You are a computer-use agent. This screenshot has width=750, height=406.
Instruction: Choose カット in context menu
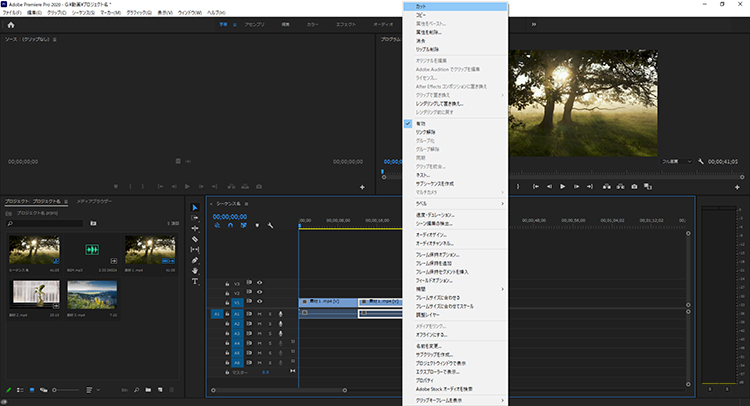pyautogui.click(x=455, y=7)
